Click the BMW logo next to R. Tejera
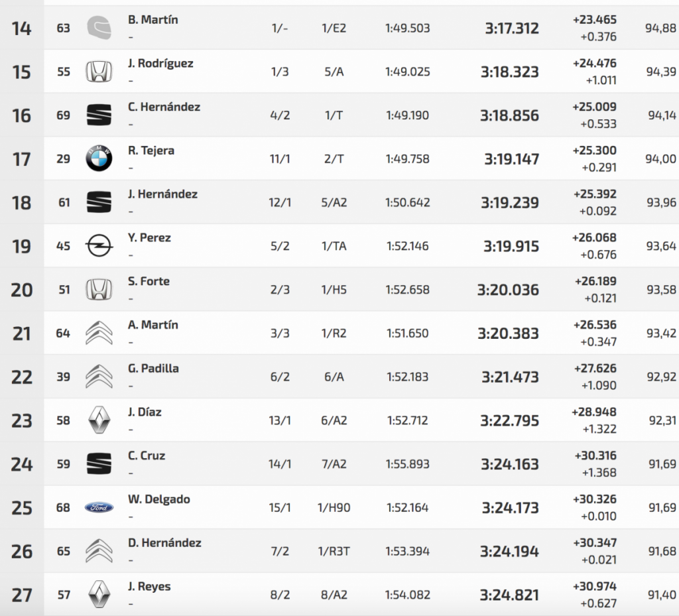The image size is (679, 616). click(99, 159)
